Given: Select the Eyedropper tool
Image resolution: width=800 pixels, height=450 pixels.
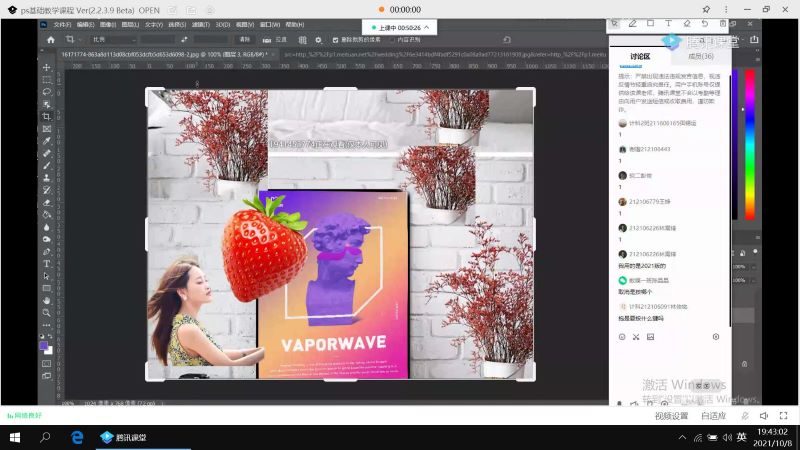Looking at the screenshot, I should coord(46,141).
